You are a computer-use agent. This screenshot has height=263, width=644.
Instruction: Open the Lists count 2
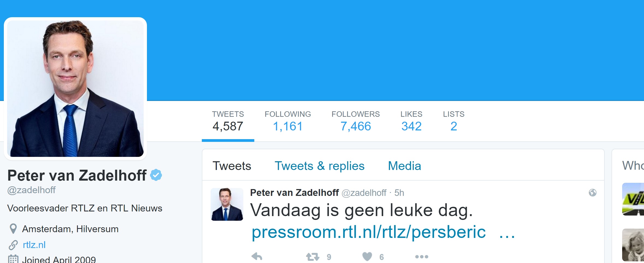click(x=454, y=121)
